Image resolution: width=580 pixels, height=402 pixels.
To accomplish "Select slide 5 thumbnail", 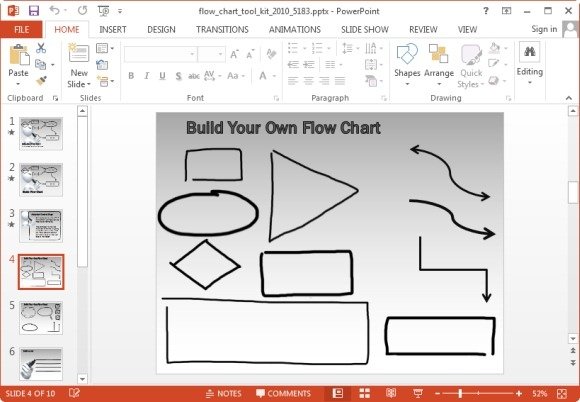I will pyautogui.click(x=41, y=318).
